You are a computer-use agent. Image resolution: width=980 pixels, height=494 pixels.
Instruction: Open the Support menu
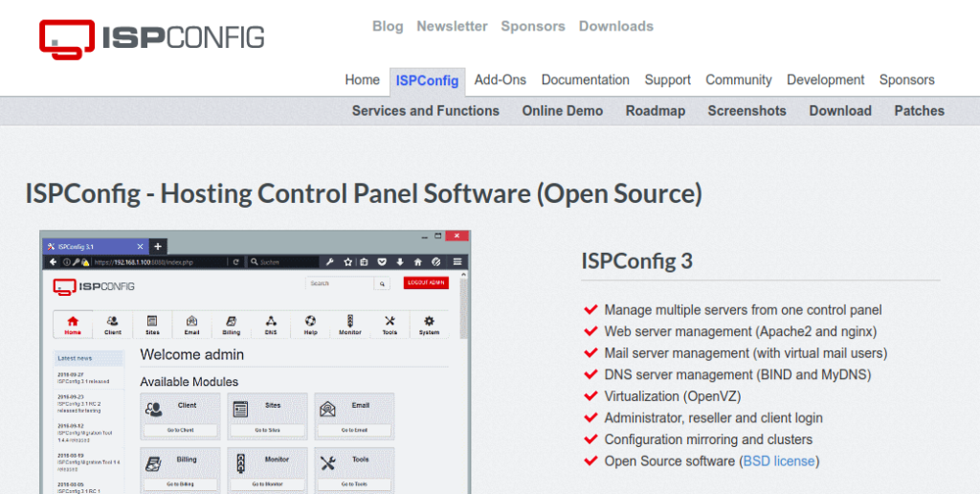(x=667, y=80)
